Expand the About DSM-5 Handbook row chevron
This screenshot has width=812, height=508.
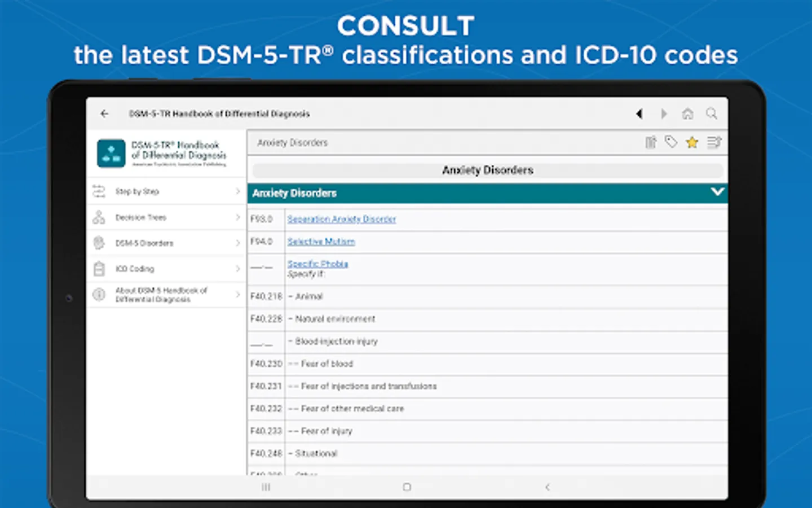238,295
